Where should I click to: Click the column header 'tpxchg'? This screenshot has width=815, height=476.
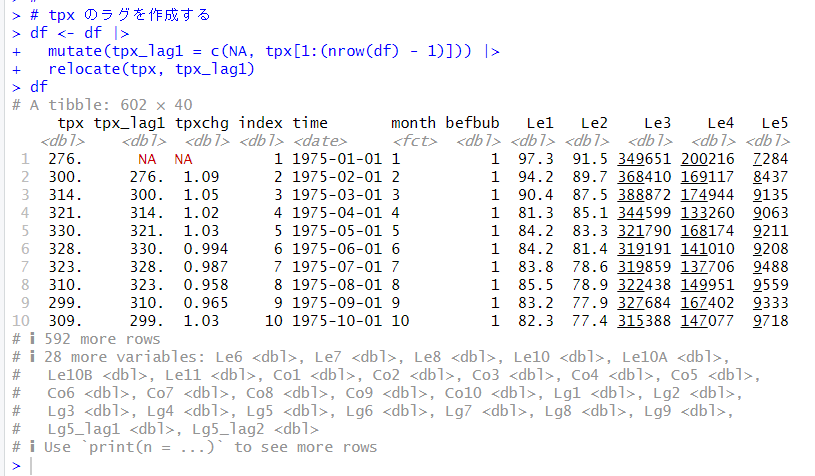click(x=202, y=124)
